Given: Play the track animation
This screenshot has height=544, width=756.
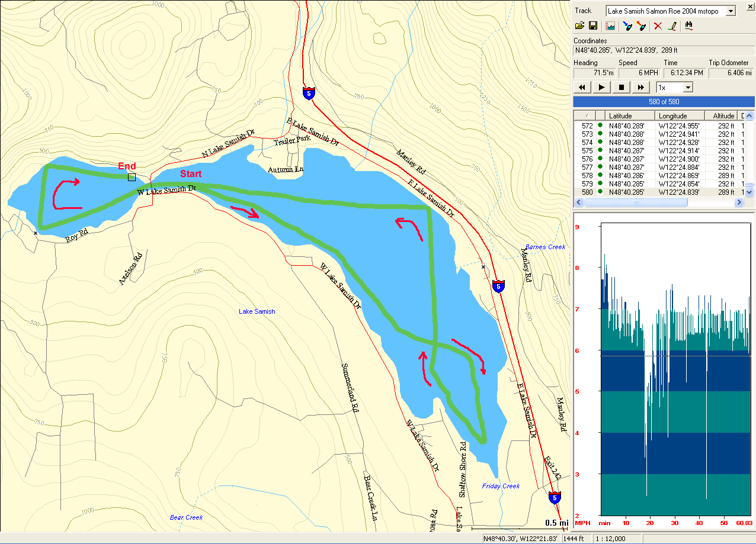Looking at the screenshot, I should tap(602, 88).
